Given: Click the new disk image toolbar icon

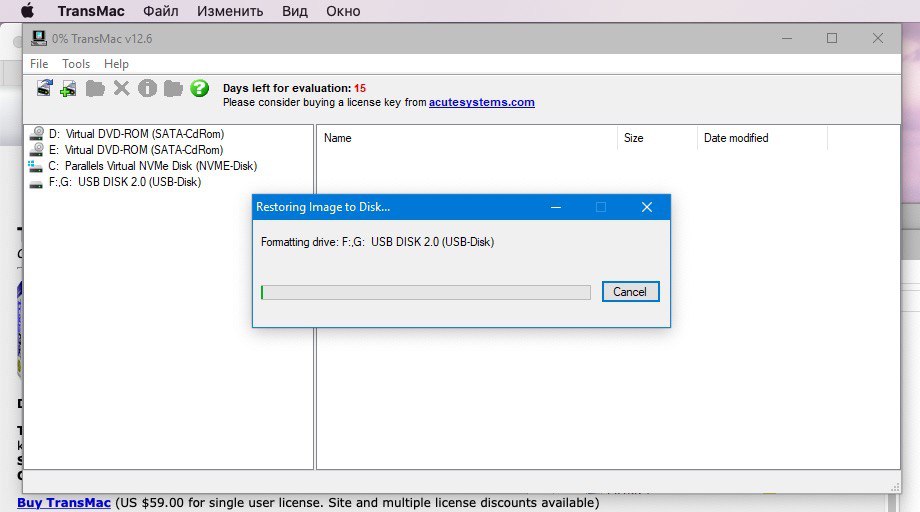Looking at the screenshot, I should click(69, 89).
